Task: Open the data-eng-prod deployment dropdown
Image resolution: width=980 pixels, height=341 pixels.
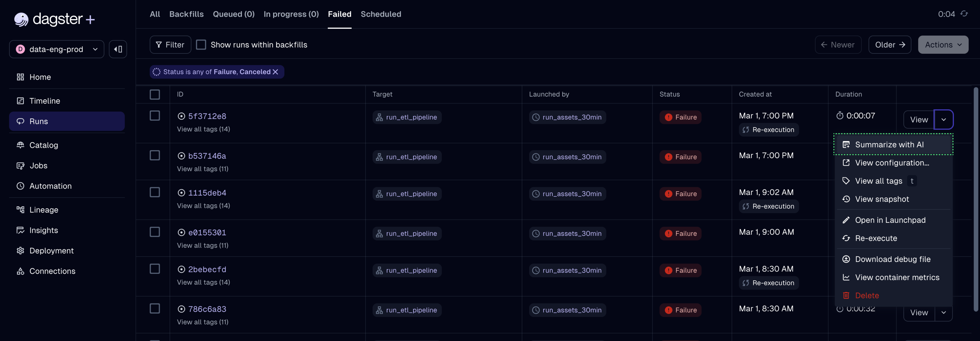Action: pyautogui.click(x=56, y=49)
